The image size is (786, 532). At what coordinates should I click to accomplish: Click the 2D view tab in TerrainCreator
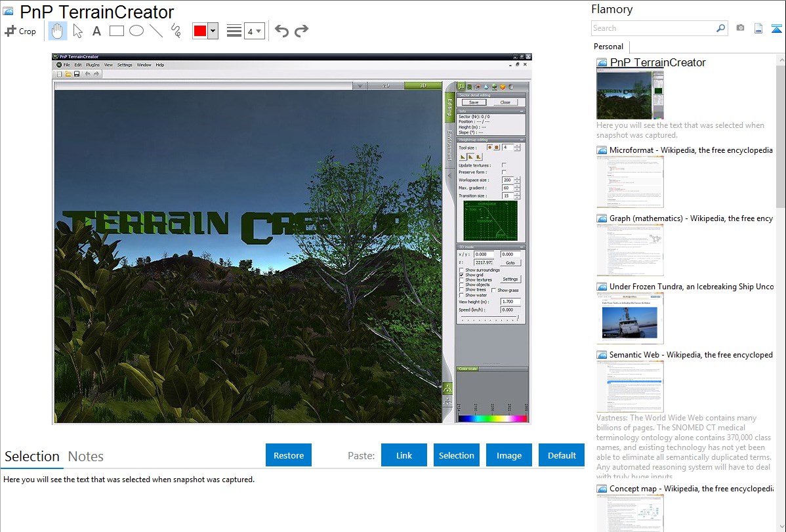(x=386, y=86)
